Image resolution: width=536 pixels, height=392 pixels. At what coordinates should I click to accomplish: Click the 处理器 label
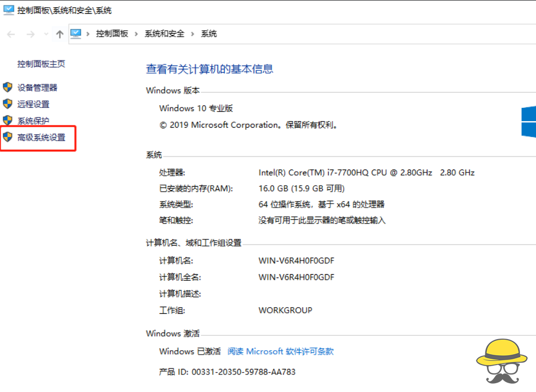[x=172, y=172]
